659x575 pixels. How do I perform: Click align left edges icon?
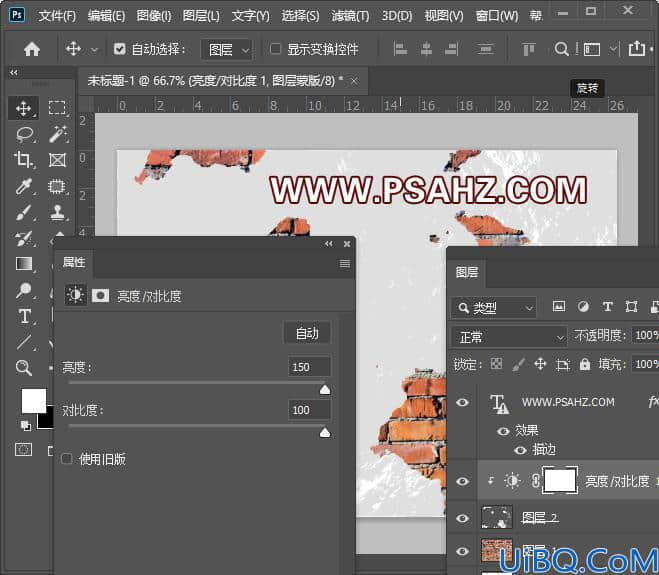(x=400, y=49)
